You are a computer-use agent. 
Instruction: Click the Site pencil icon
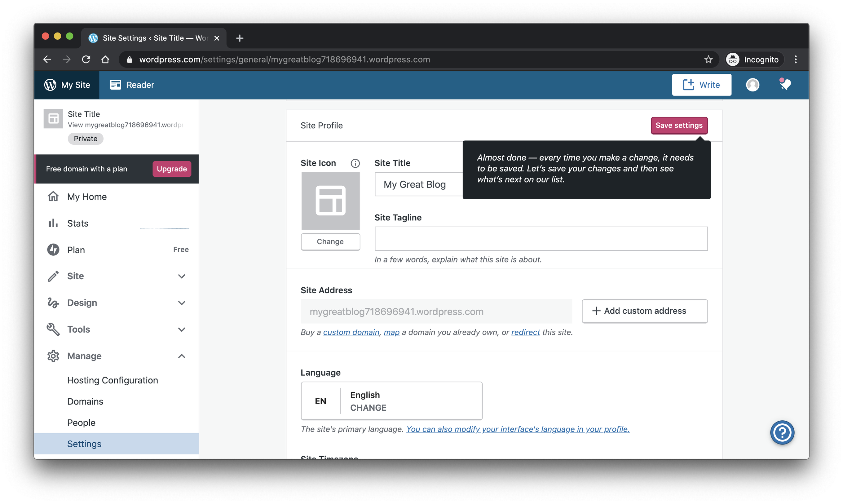click(53, 276)
